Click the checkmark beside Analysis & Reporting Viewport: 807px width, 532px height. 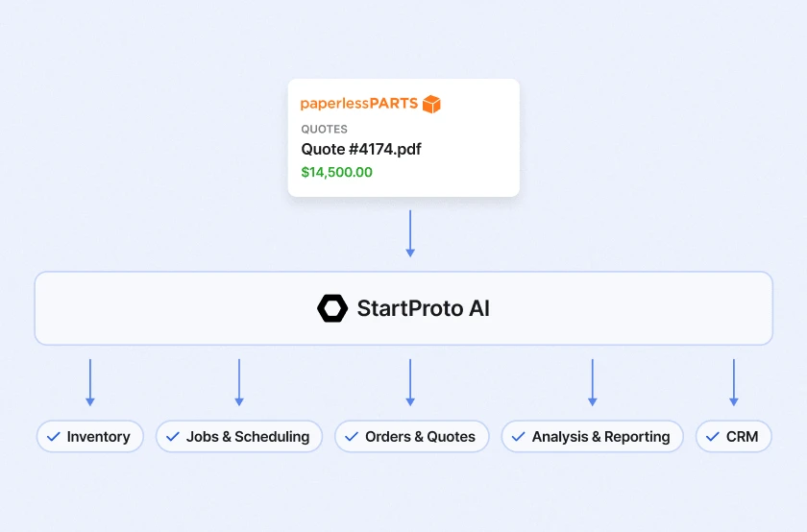pos(518,437)
